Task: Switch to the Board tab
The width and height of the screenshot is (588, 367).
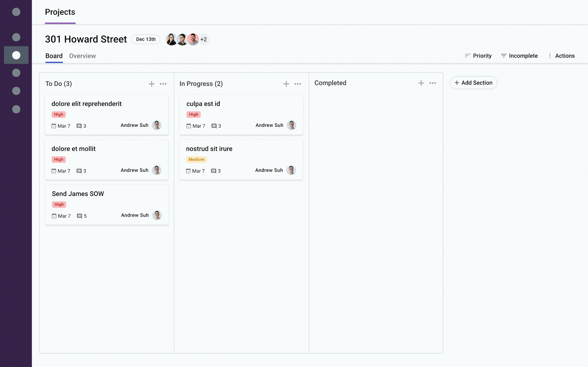Action: click(x=54, y=56)
